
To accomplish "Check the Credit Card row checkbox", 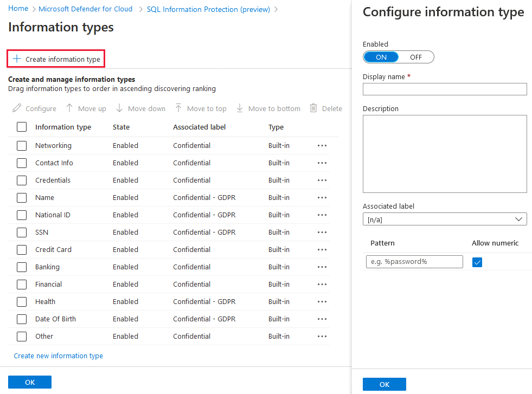I will tap(22, 249).
